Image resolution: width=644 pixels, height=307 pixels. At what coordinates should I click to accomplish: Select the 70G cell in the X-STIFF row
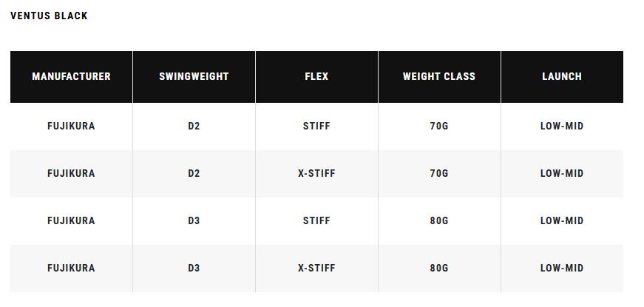(439, 173)
